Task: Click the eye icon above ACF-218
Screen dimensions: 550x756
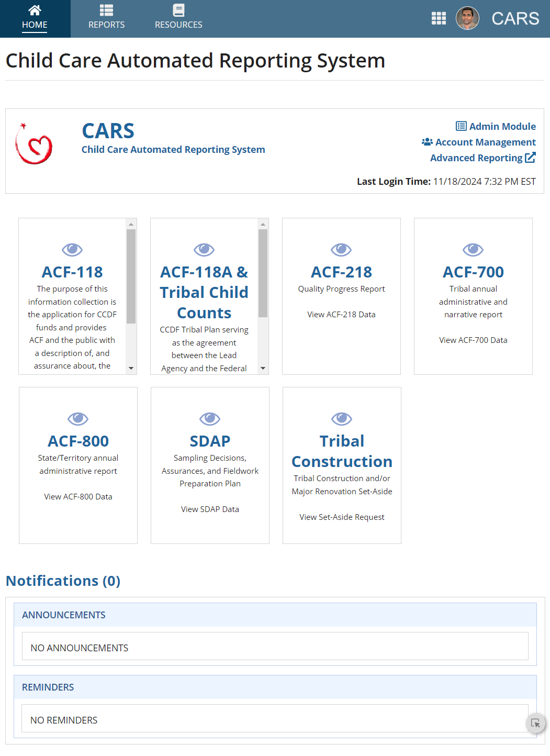Action: pos(341,250)
